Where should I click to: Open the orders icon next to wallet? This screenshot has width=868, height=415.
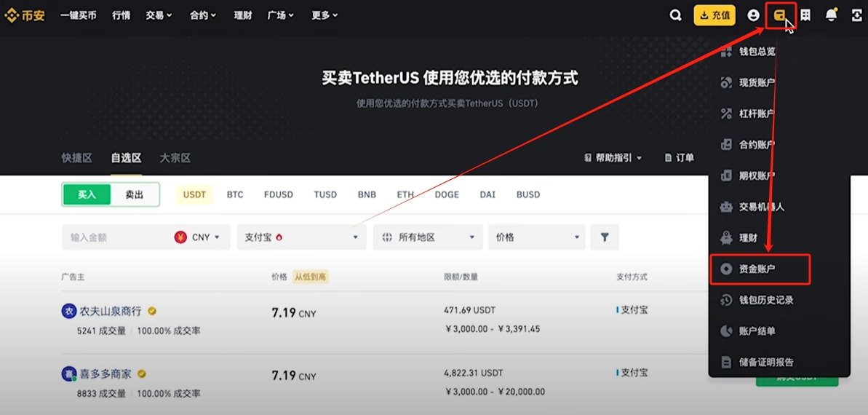pyautogui.click(x=805, y=15)
